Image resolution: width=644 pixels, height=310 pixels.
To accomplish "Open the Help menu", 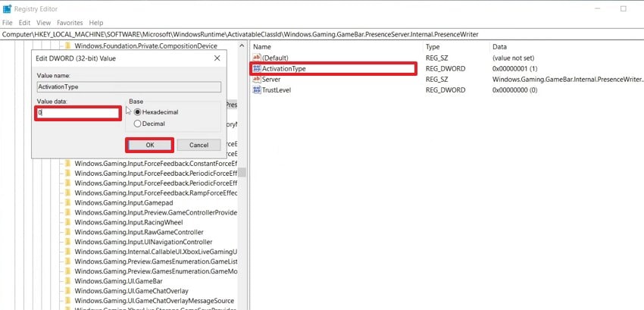I will coord(96,23).
